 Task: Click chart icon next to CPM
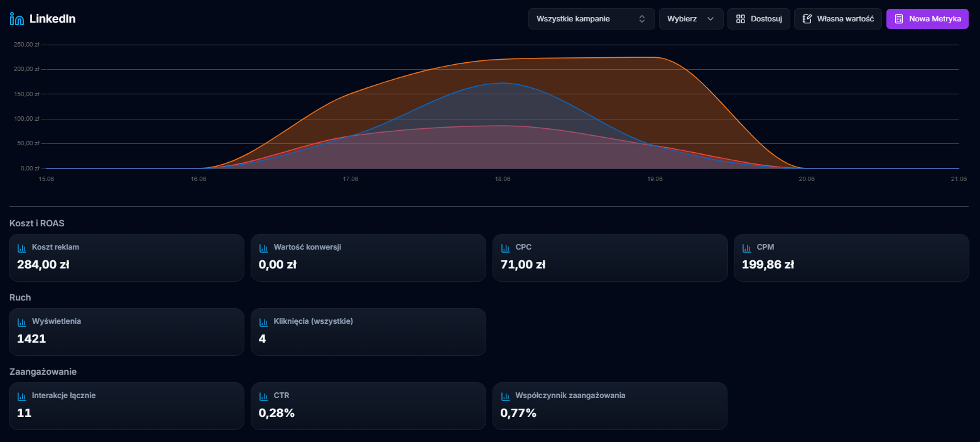point(747,248)
